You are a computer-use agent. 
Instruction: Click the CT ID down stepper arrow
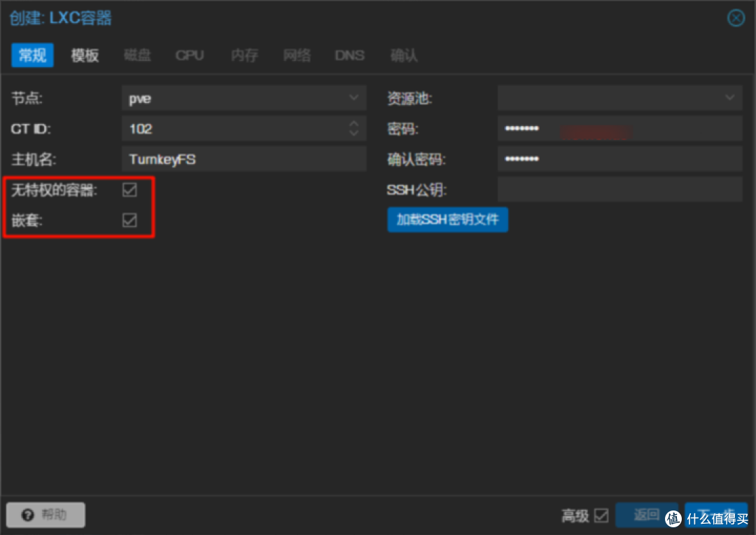point(354,132)
